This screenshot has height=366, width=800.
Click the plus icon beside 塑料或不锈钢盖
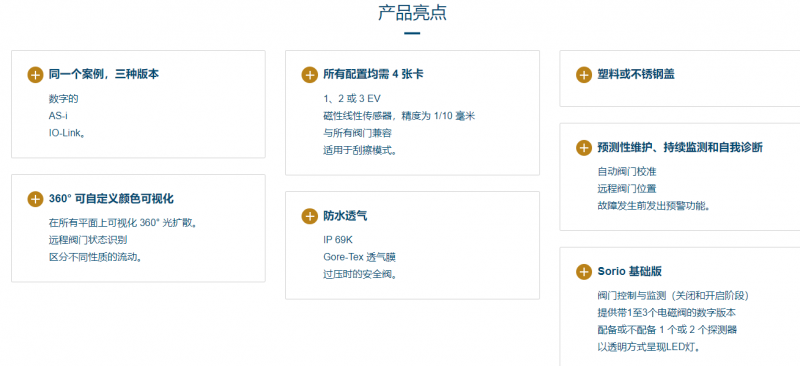point(584,75)
